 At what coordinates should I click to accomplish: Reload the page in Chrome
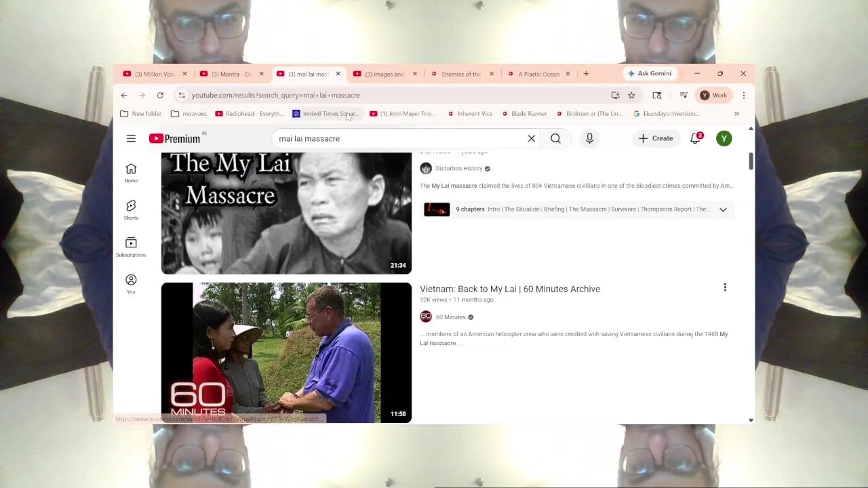pos(160,95)
